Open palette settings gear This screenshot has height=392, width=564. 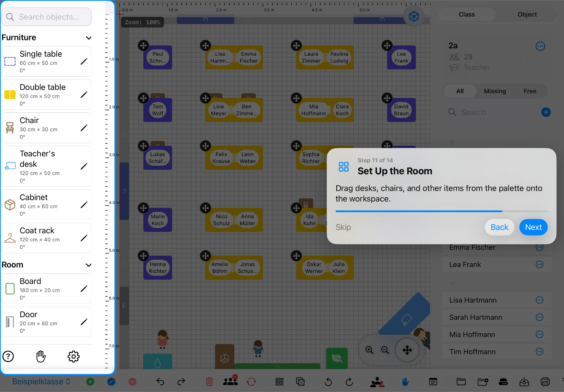pos(74,356)
